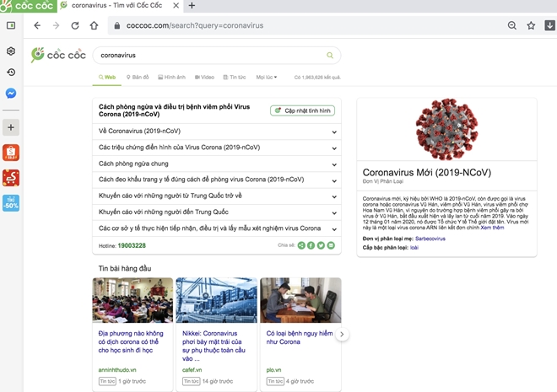Close the coronavirus search tab
Image resolution: width=557 pixels, height=392 pixels.
coord(176,6)
